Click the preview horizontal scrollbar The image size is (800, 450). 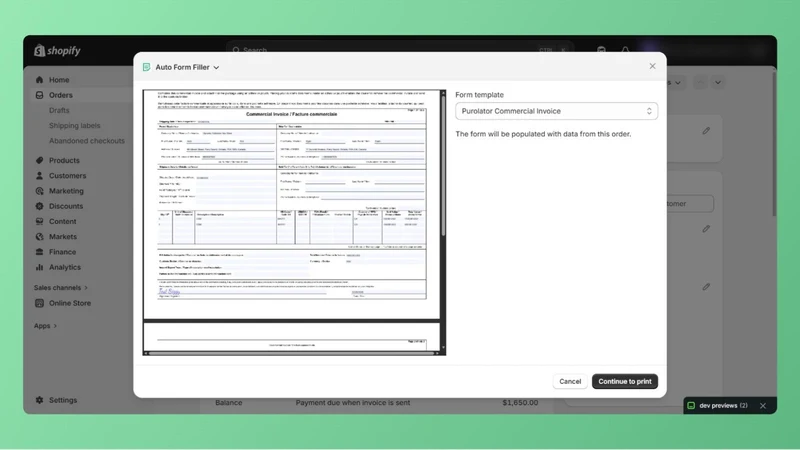(292, 353)
